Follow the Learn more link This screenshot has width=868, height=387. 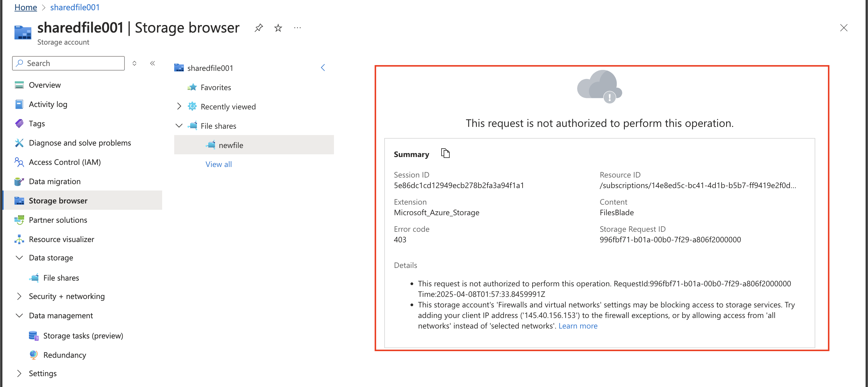578,326
